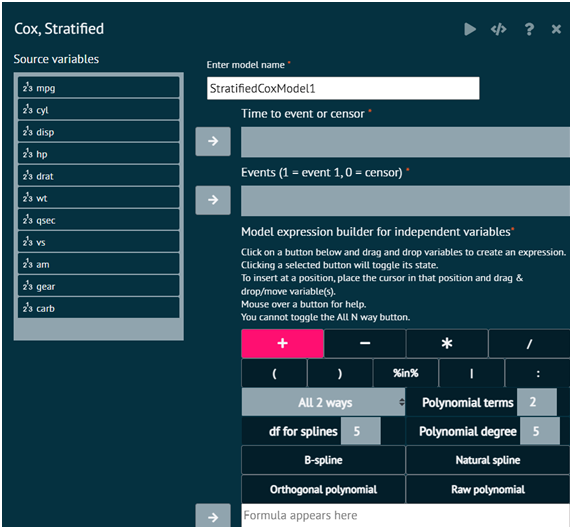572x529 pixels.
Task: Click arrow button beside the formula box
Action: (x=213, y=516)
